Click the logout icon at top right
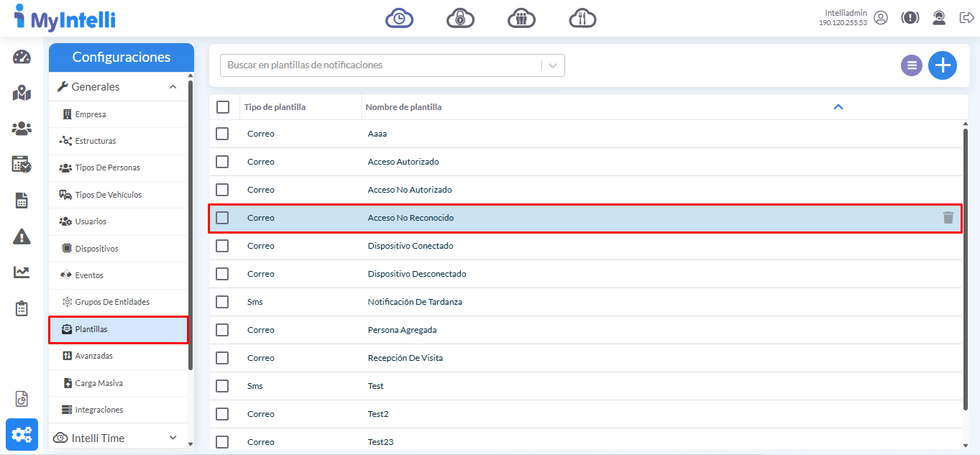980x455 pixels. pos(966,18)
